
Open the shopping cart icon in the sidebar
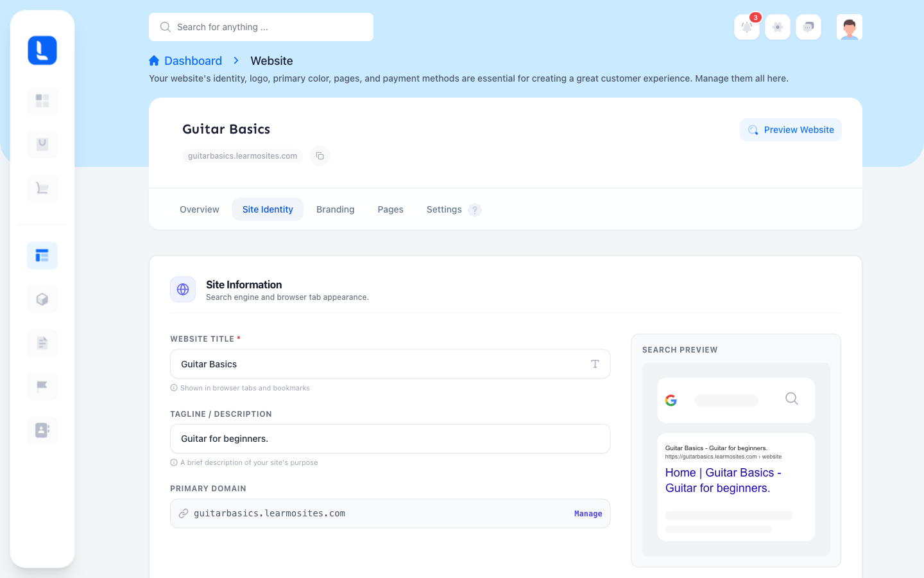[x=42, y=188]
